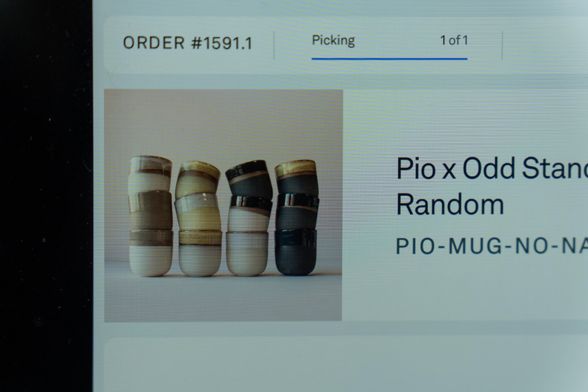
Task: Select the PIO-MUG-NO-NA SKU code
Action: click(492, 246)
